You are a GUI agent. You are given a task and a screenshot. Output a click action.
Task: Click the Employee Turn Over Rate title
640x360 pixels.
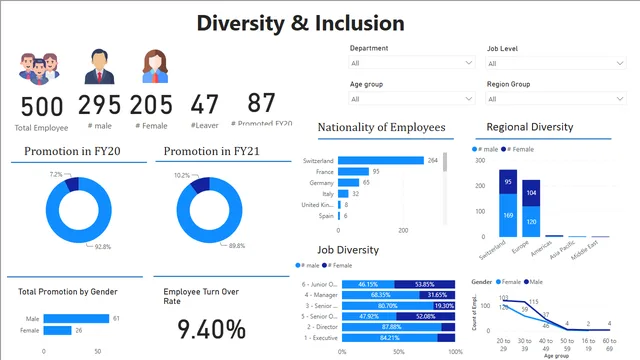(x=201, y=296)
